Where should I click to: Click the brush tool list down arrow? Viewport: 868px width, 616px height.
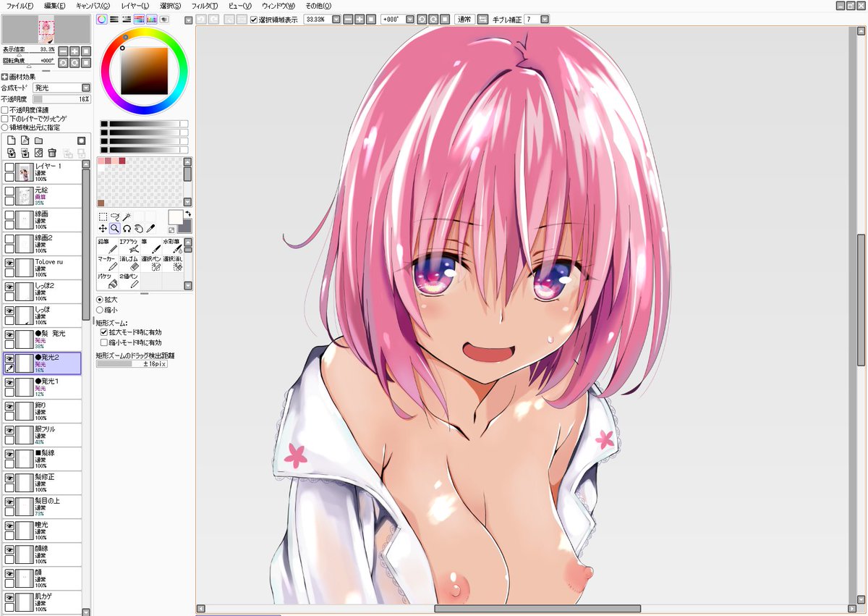pyautogui.click(x=188, y=286)
